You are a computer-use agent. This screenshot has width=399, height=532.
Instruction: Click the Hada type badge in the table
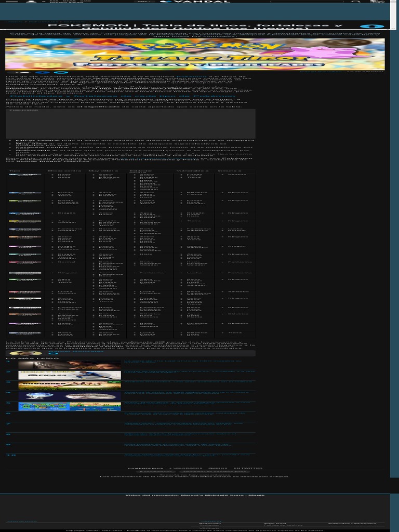pos(25,246)
